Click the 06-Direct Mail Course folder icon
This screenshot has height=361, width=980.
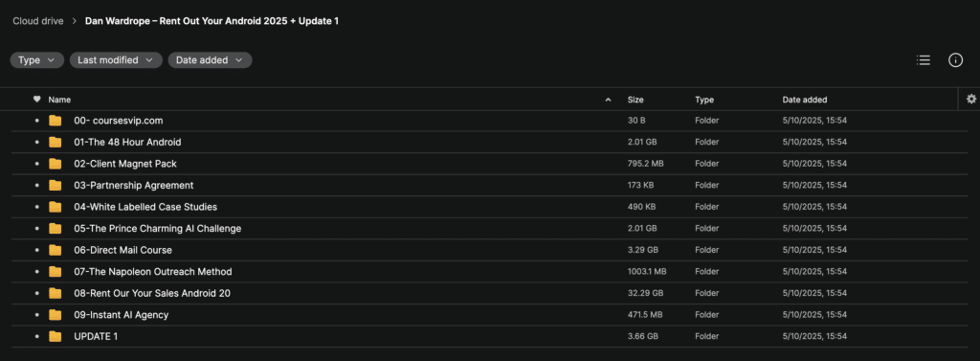[x=55, y=250]
